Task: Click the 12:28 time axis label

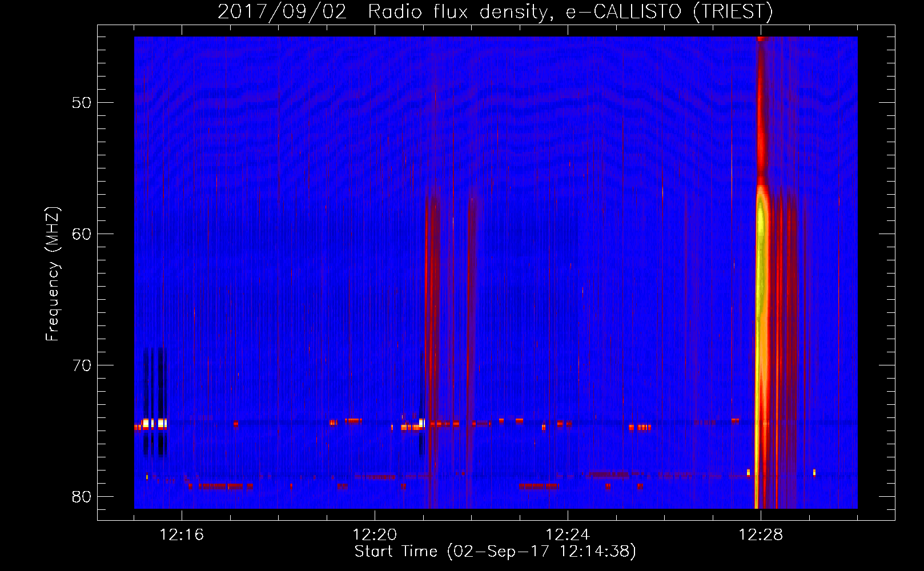Action: tap(761, 535)
